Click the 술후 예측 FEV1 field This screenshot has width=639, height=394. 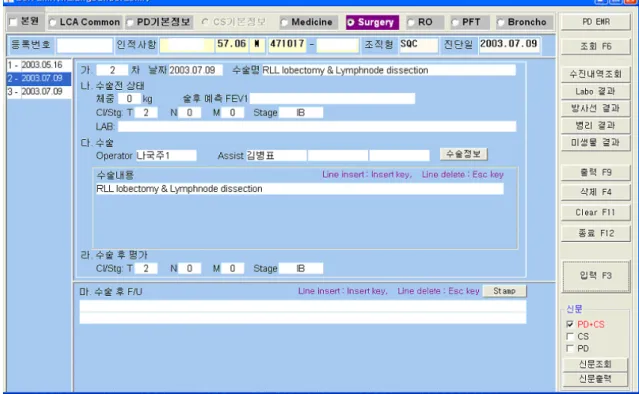click(332, 99)
